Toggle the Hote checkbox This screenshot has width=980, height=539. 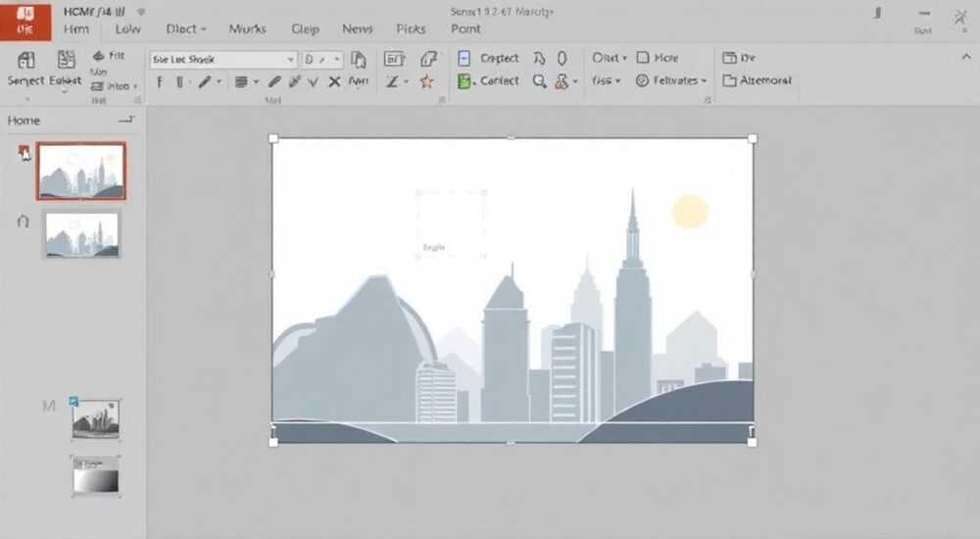click(x=643, y=58)
